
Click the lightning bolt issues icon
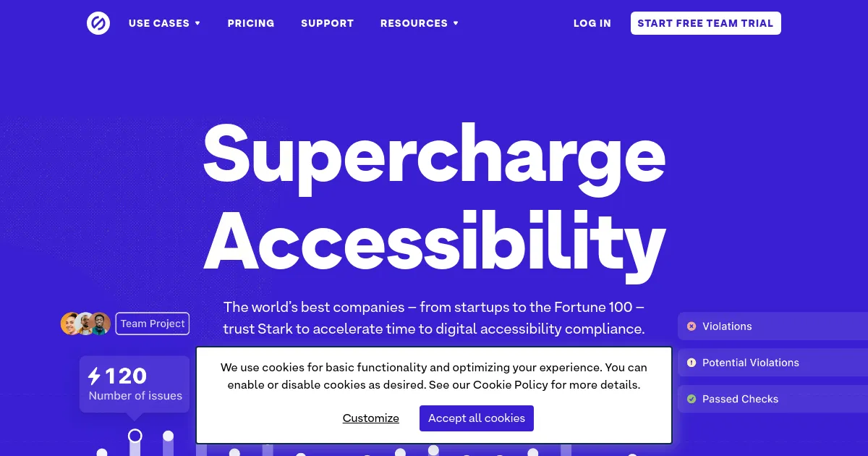95,376
